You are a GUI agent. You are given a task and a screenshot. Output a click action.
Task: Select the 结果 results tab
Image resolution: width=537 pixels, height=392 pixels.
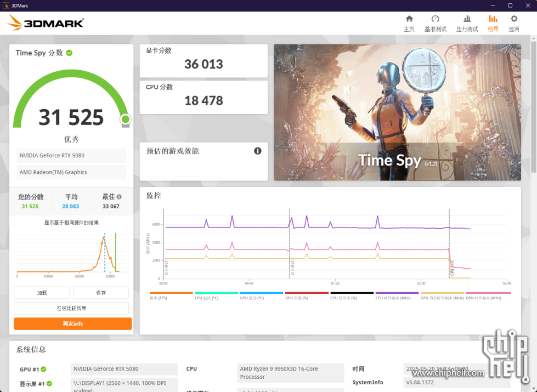pyautogui.click(x=493, y=23)
